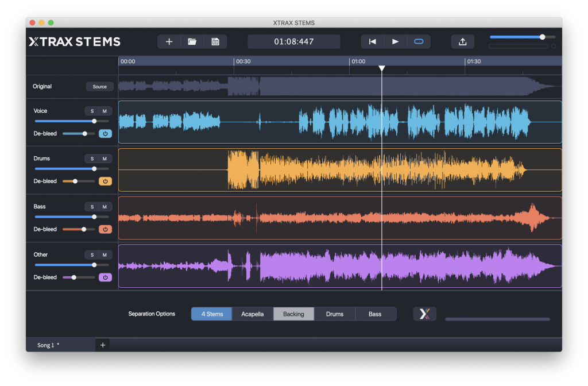This screenshot has width=588, height=386.
Task: Click the 01:00 mark on the timeline ruler
Action: [358, 61]
